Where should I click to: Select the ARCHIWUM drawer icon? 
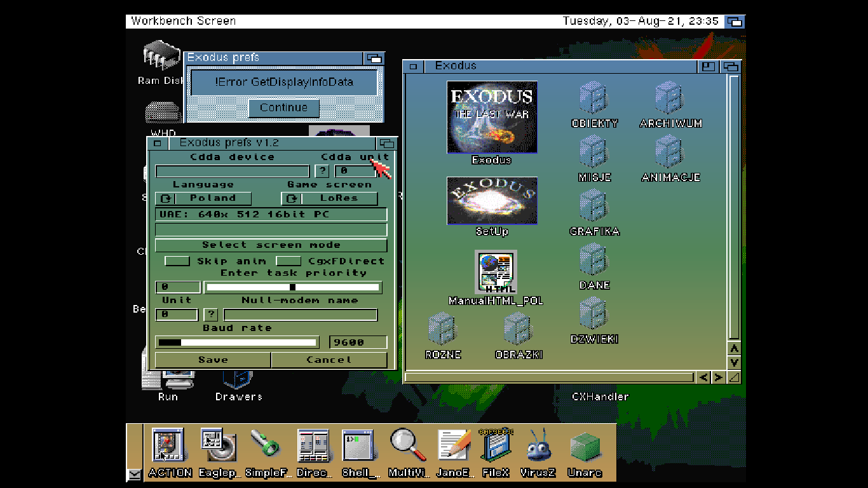pos(670,98)
